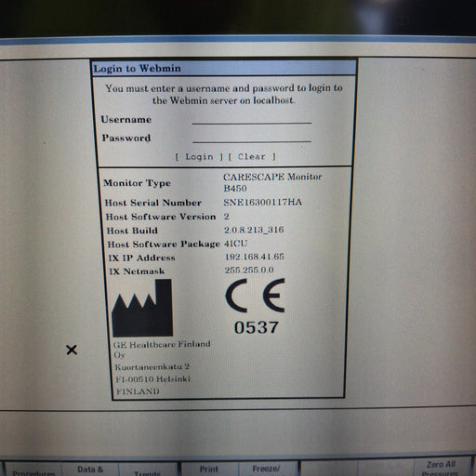Select the Print button in bottom bar
476x476 pixels.
[209, 469]
